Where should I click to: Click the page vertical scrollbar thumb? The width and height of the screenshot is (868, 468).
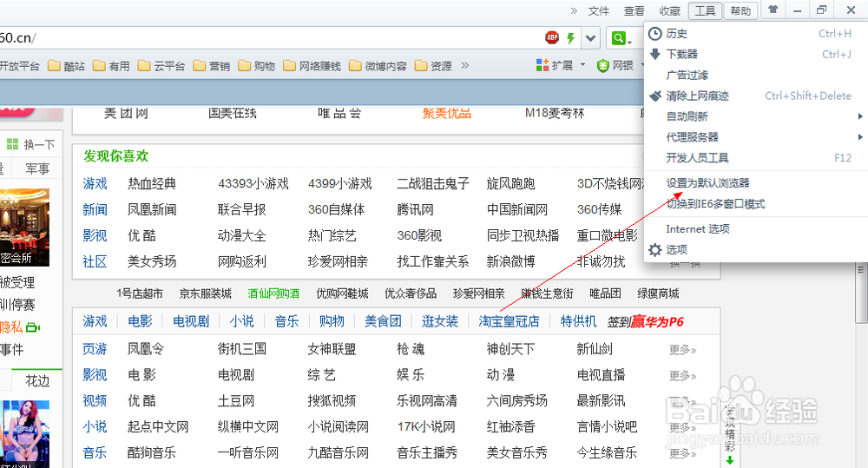[x=861, y=293]
